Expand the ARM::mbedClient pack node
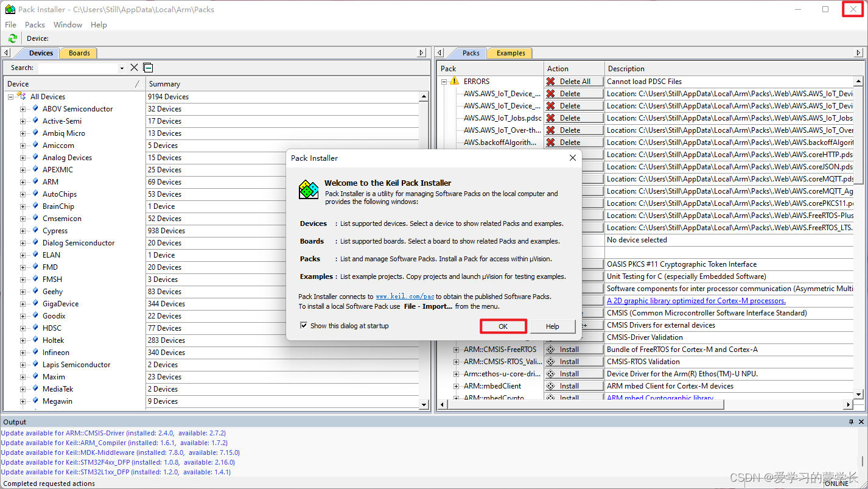868x489 pixels. [x=456, y=386]
